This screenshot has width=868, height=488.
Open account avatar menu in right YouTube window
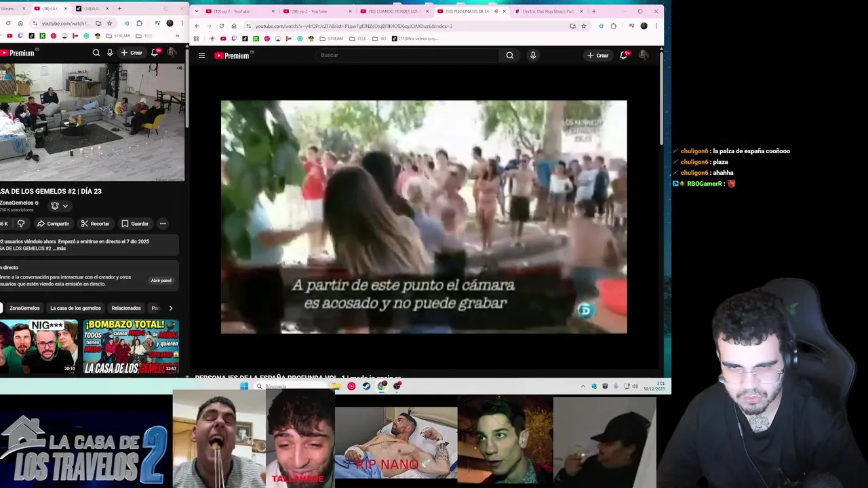pos(644,55)
